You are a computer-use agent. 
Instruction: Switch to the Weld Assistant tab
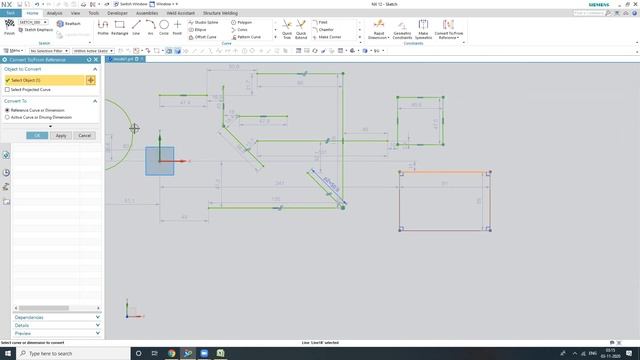click(x=180, y=13)
